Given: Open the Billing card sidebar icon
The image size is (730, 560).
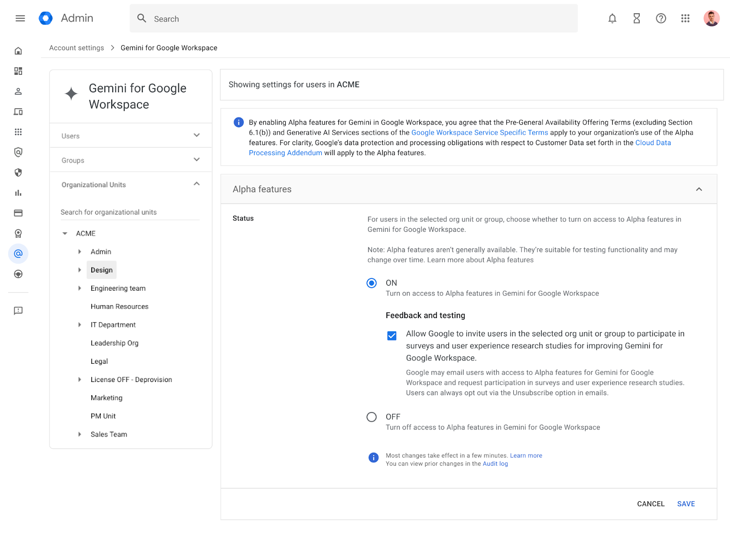Looking at the screenshot, I should pos(18,213).
